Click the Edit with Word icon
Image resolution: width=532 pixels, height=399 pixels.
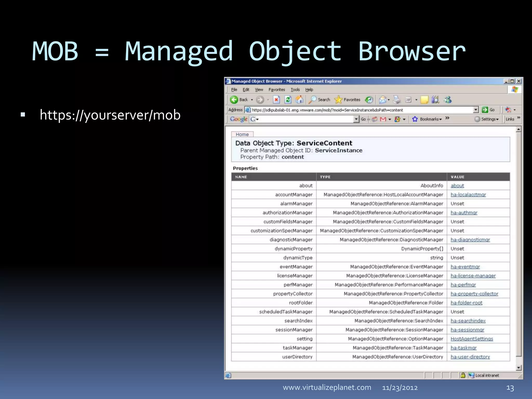(x=409, y=100)
